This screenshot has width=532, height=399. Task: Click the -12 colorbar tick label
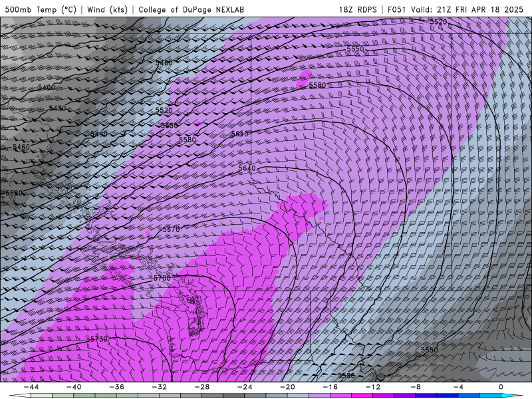[373, 387]
